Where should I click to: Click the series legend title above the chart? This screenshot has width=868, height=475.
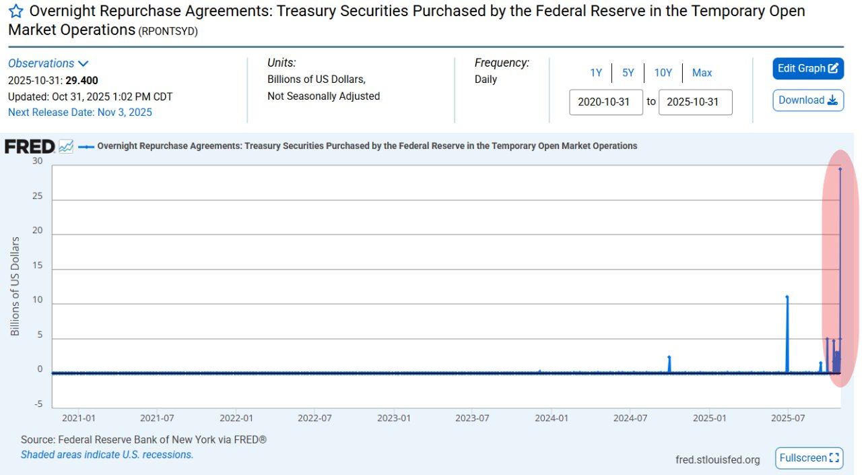tap(367, 146)
